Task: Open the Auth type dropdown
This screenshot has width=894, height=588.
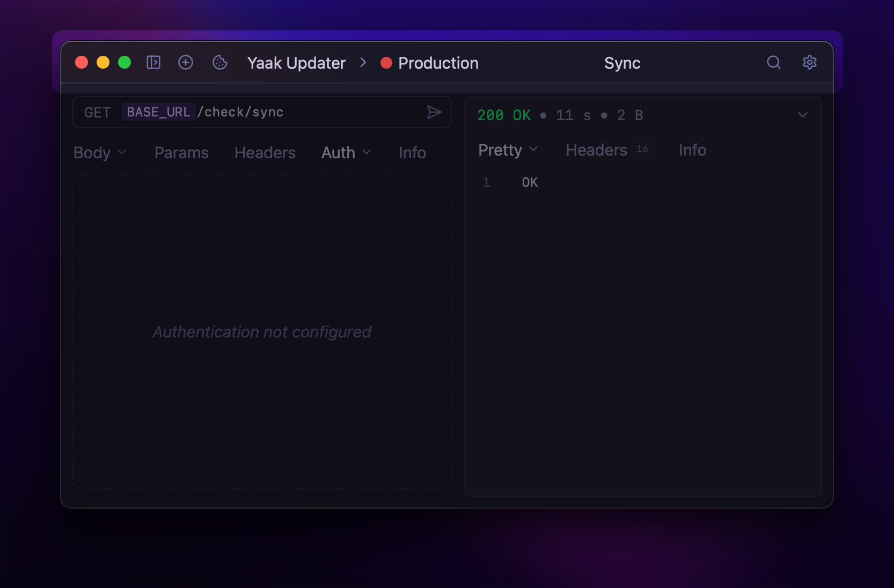Action: pos(346,153)
